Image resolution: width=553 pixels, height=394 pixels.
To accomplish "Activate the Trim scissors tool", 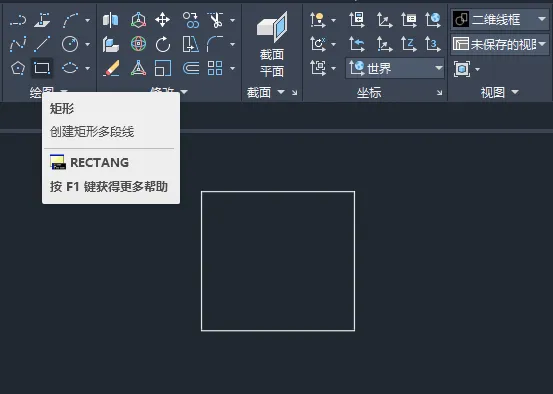I will [215, 20].
